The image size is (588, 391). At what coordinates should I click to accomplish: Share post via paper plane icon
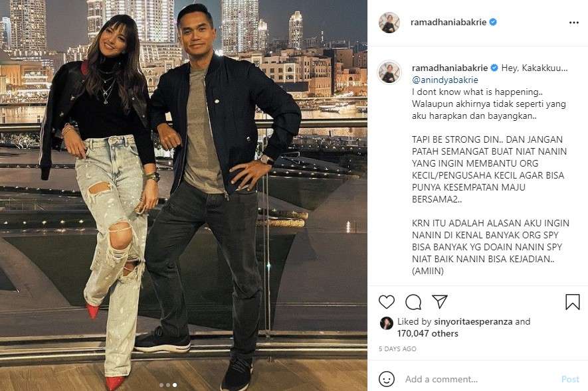[x=439, y=301]
